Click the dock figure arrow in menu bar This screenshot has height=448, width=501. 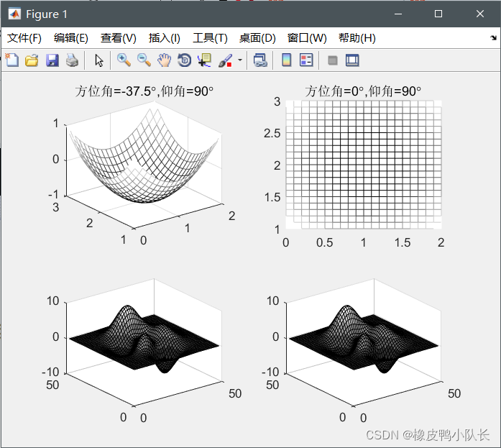[x=493, y=37]
